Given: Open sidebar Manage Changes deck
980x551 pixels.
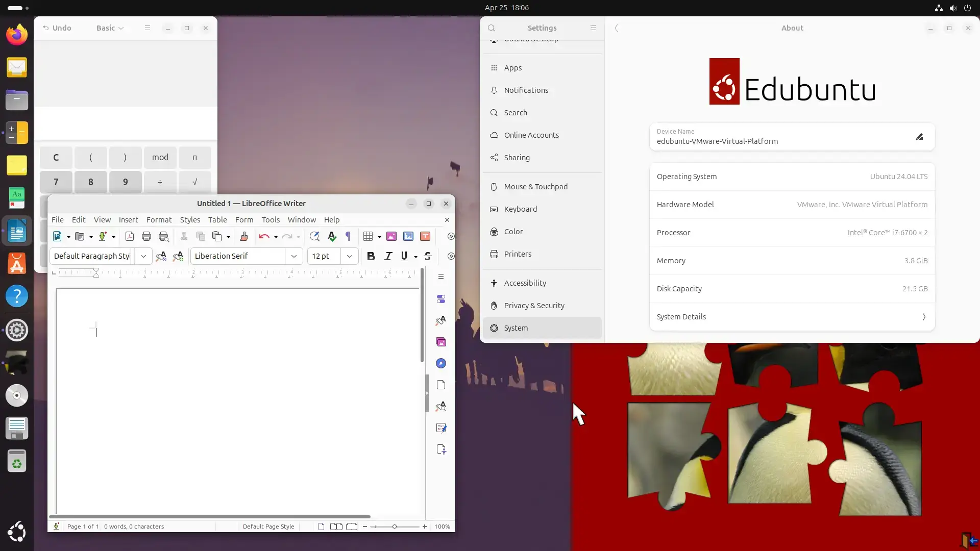Looking at the screenshot, I should 441,428.
